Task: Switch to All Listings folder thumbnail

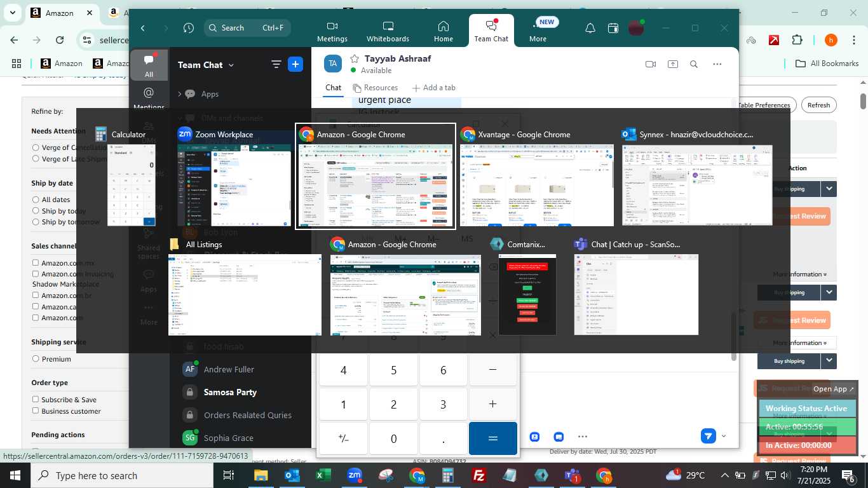Action: pos(245,286)
